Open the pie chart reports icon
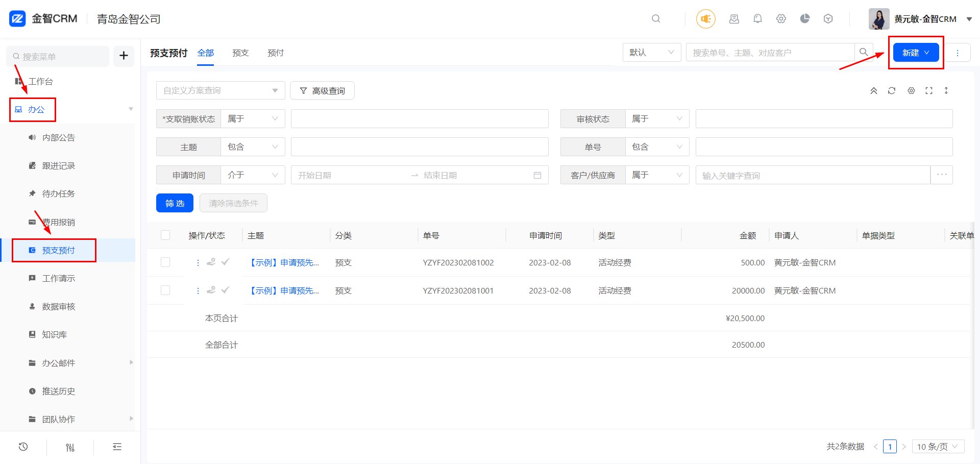Screen dimensions: 980x464 [x=805, y=19]
